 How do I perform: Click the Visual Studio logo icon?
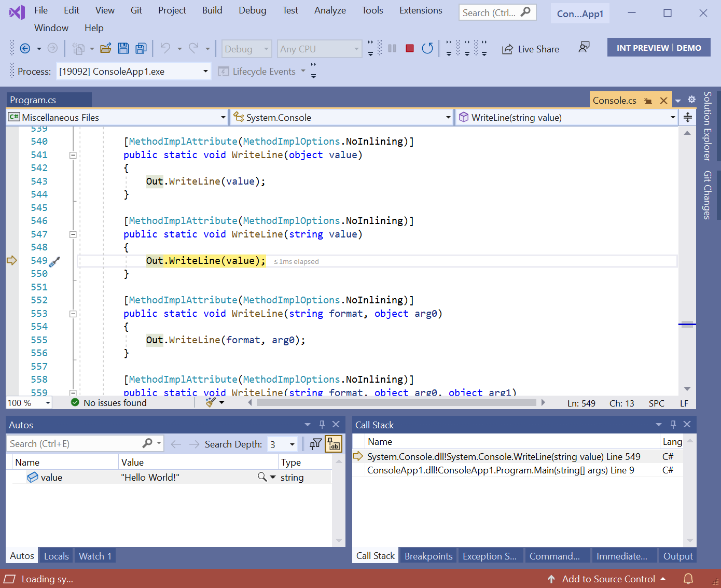(17, 11)
